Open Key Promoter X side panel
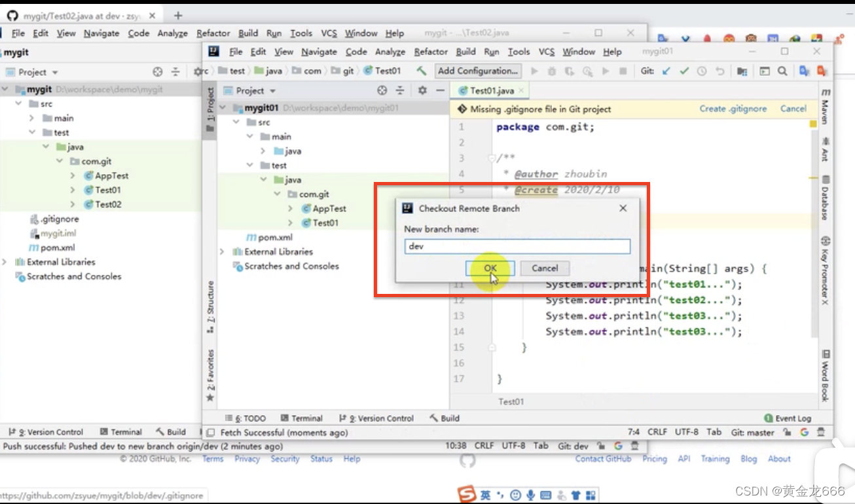 (826, 270)
